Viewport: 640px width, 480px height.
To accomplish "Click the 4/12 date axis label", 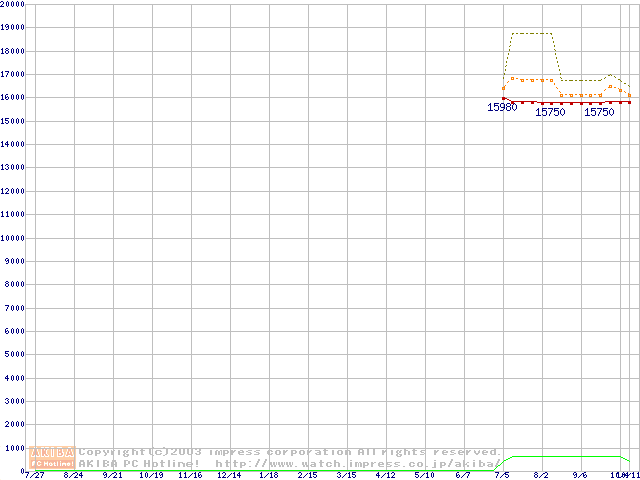I will click(x=385, y=475).
